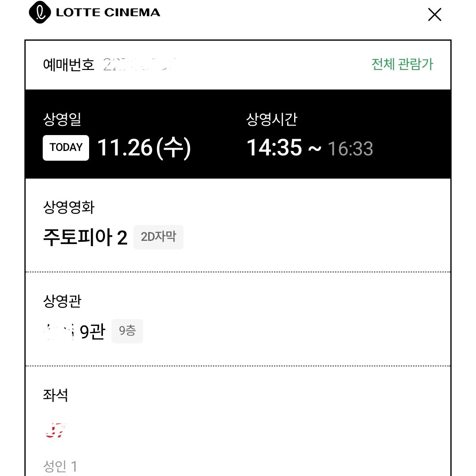Viewport: 476px width, 476px height.
Task: Tap the red seat number
Action: [55, 430]
